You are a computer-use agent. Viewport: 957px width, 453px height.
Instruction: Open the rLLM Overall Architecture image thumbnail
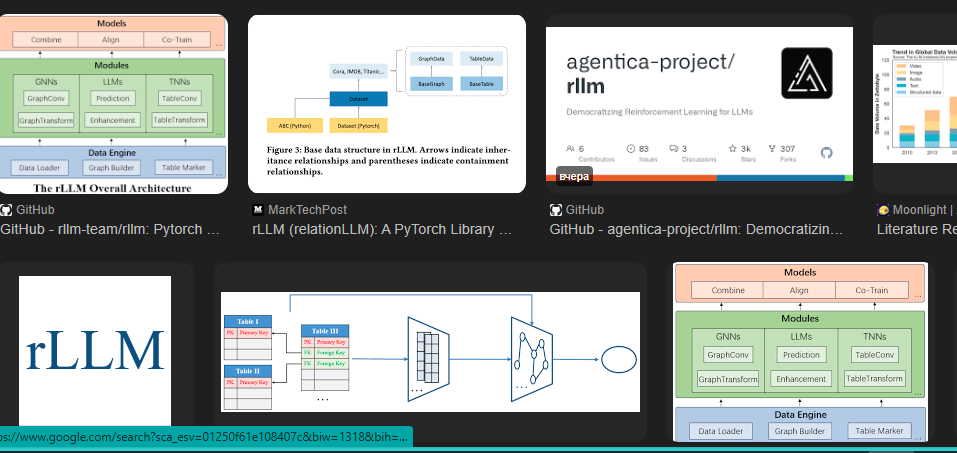114,104
